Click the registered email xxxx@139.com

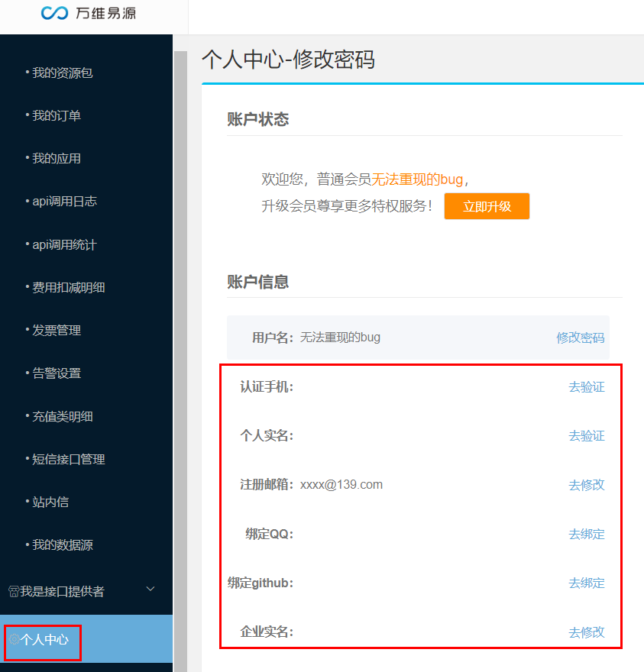pyautogui.click(x=341, y=485)
